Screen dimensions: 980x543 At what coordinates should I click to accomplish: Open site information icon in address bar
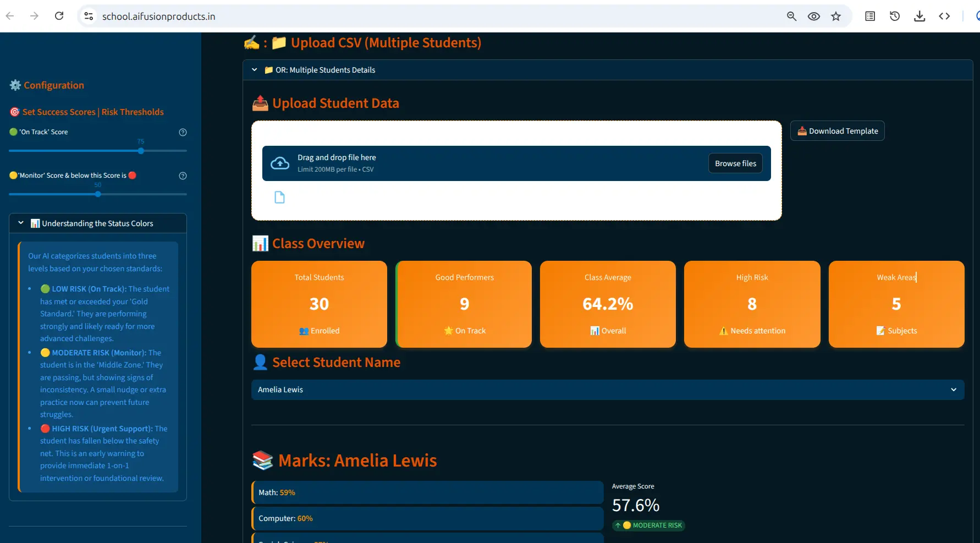click(89, 17)
